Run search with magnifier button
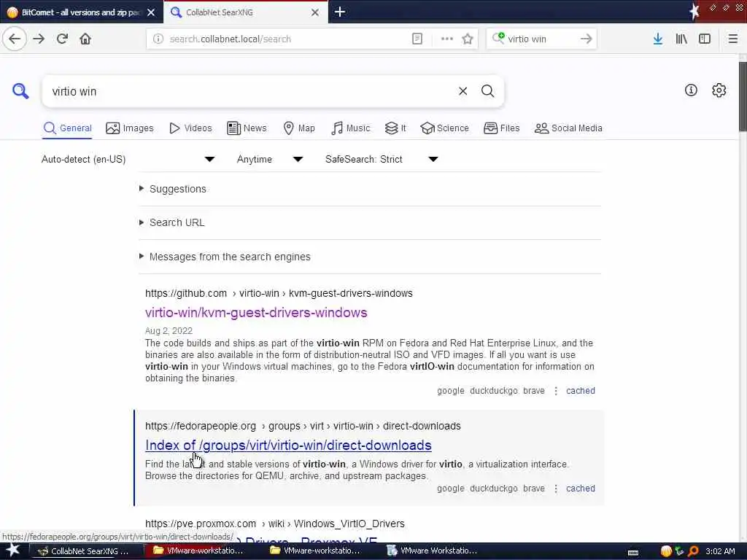The width and height of the screenshot is (747, 560). (x=487, y=91)
